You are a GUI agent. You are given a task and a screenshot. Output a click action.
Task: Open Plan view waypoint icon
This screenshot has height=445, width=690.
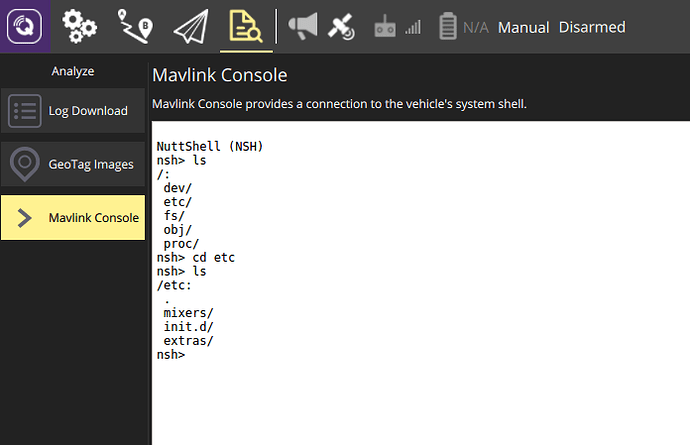tap(135, 27)
